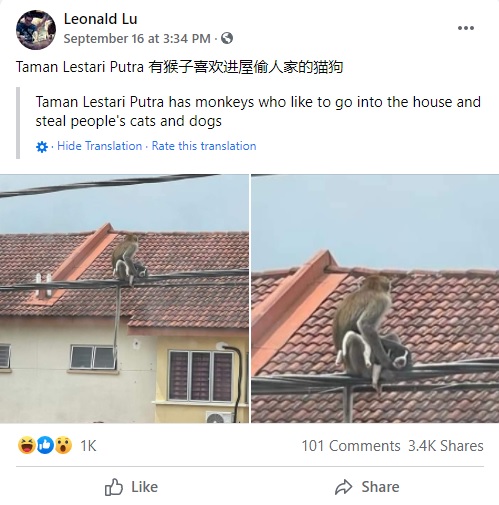Open the 1K reactions count

coord(88,446)
